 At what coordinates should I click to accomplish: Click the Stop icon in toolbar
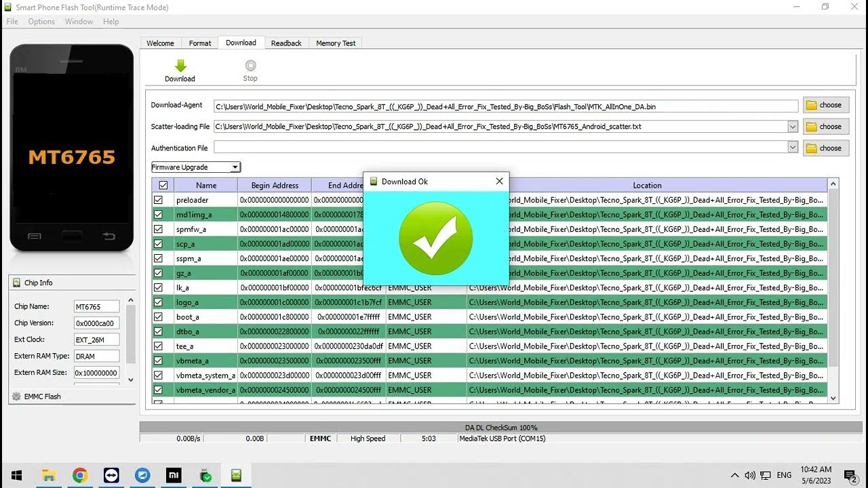[250, 66]
